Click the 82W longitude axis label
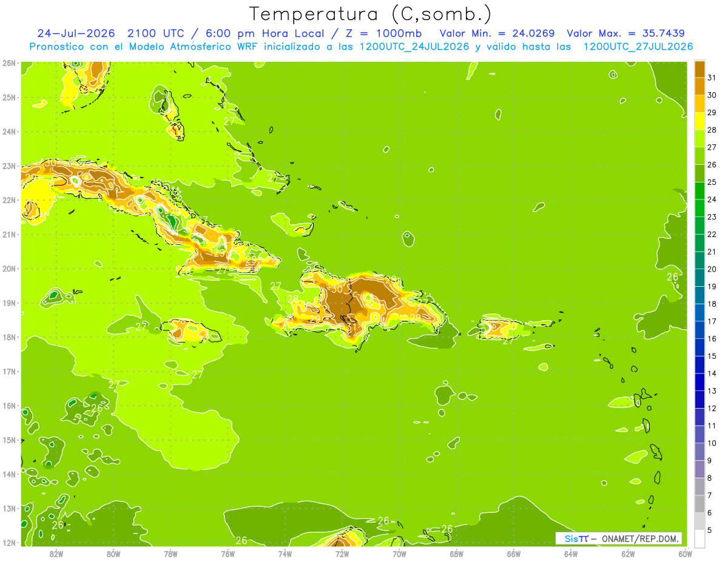728x562 pixels. click(x=56, y=554)
